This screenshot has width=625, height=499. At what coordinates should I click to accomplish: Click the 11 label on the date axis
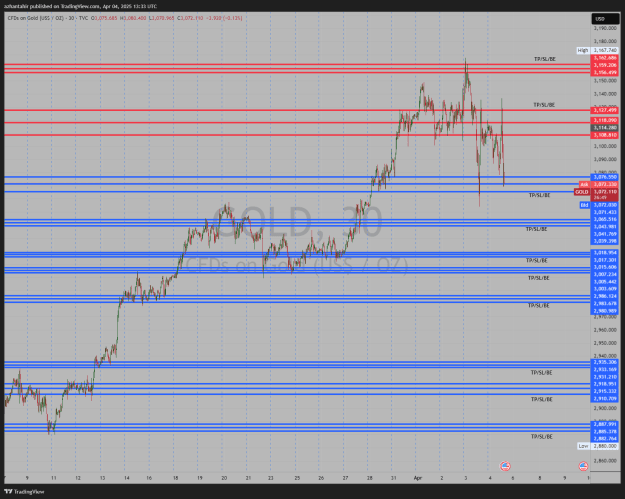53,477
